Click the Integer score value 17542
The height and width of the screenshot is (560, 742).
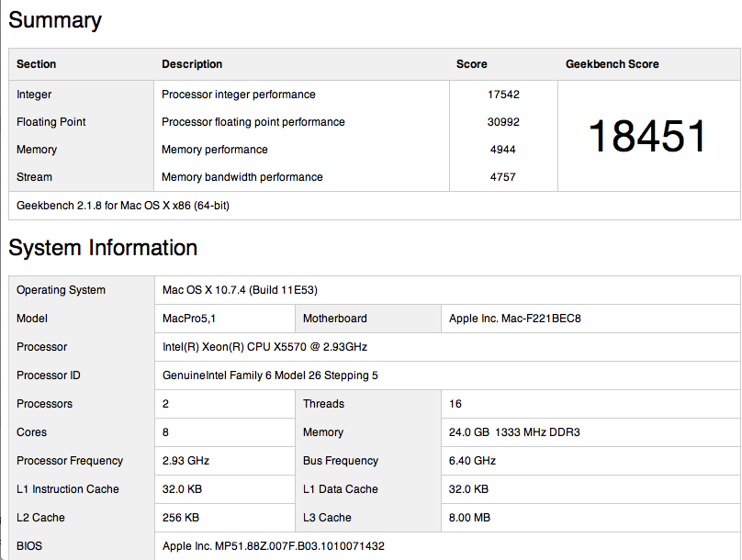coord(503,95)
